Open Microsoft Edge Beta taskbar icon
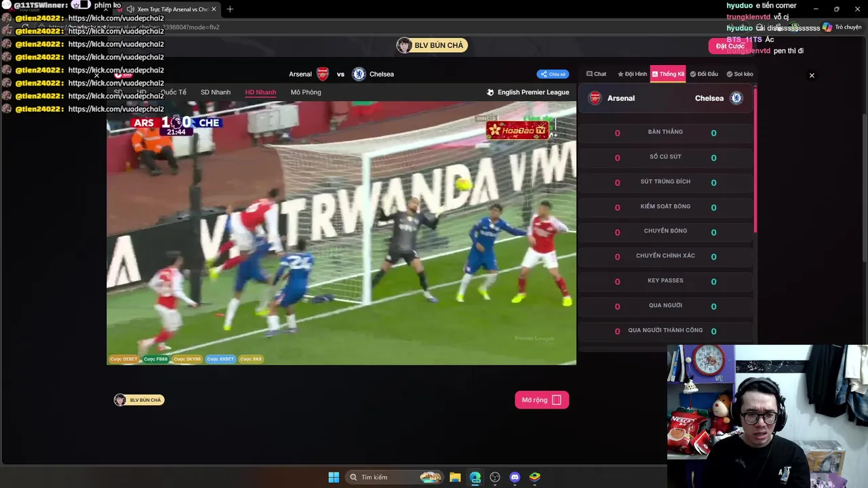 (475, 477)
